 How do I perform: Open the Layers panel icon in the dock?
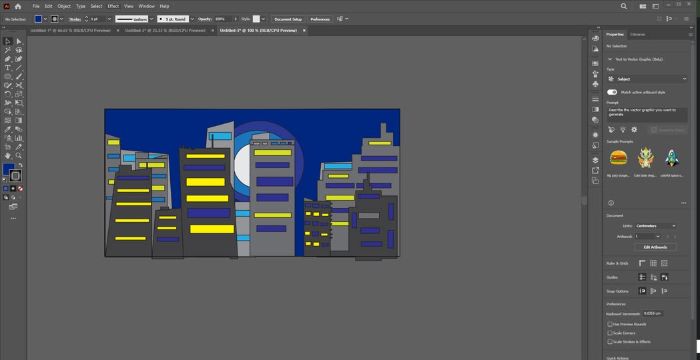(x=595, y=160)
